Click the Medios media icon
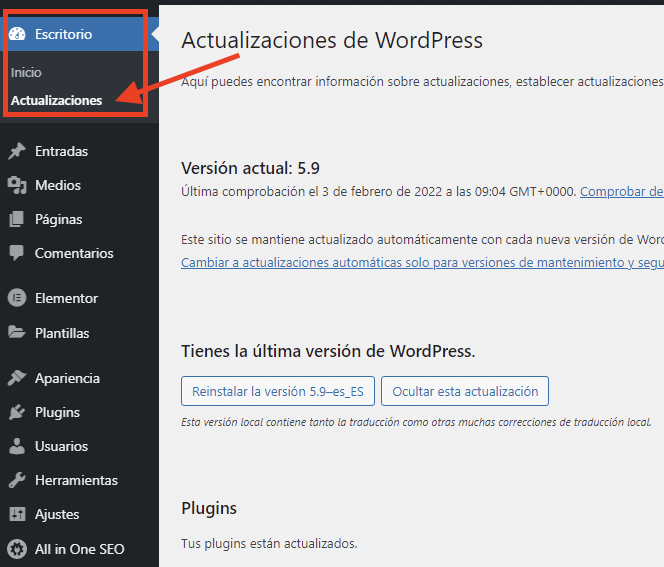Image resolution: width=664 pixels, height=567 pixels. (17, 186)
